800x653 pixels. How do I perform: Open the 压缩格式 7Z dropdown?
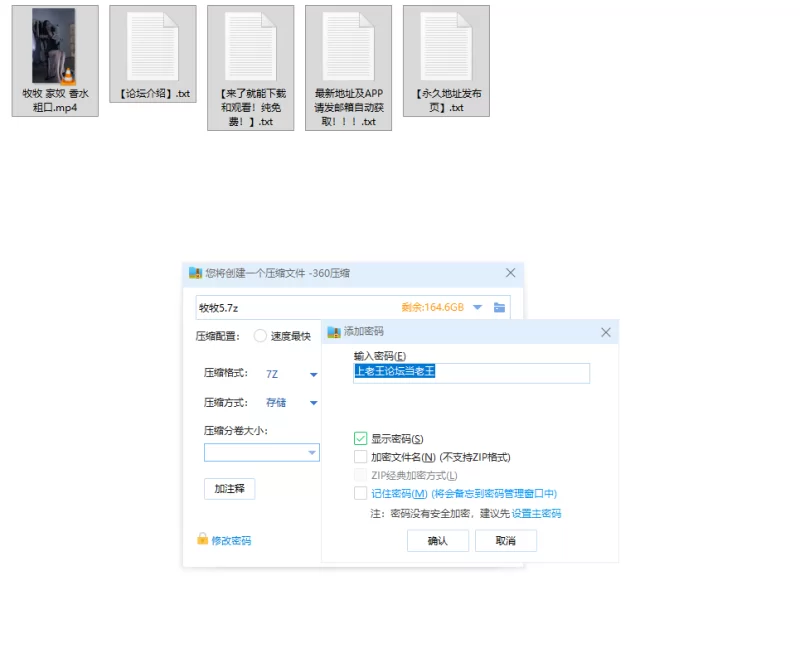pyautogui.click(x=313, y=374)
